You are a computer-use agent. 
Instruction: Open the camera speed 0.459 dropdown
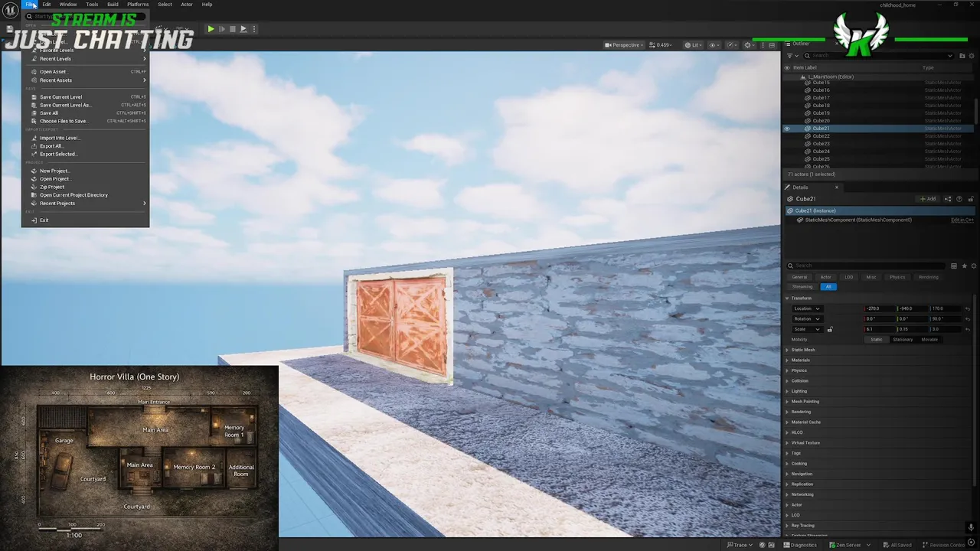click(x=661, y=45)
